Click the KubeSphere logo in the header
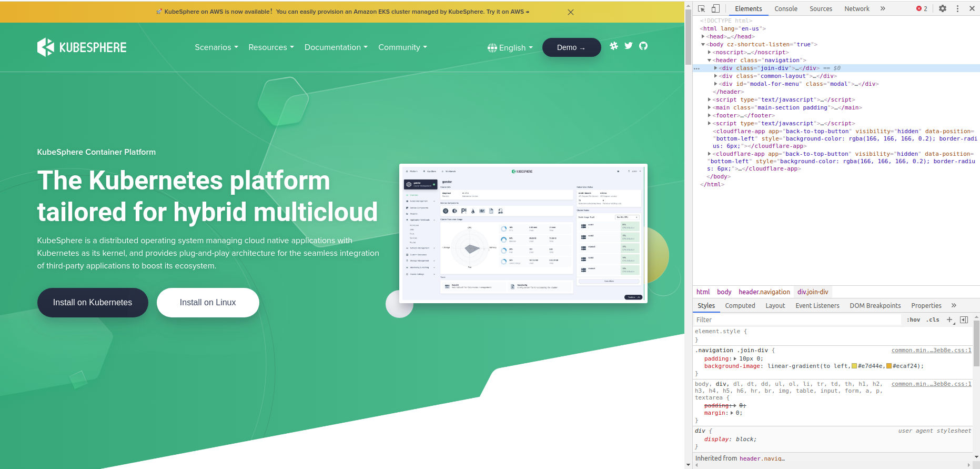 coord(82,47)
